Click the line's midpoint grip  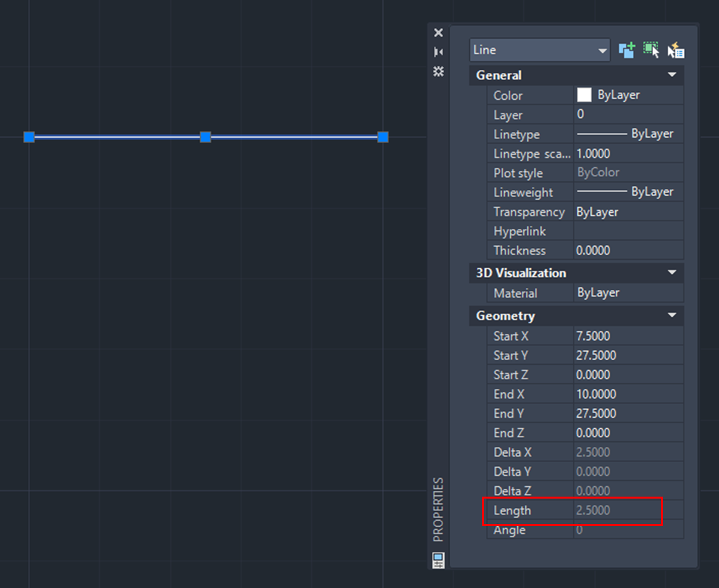(206, 136)
